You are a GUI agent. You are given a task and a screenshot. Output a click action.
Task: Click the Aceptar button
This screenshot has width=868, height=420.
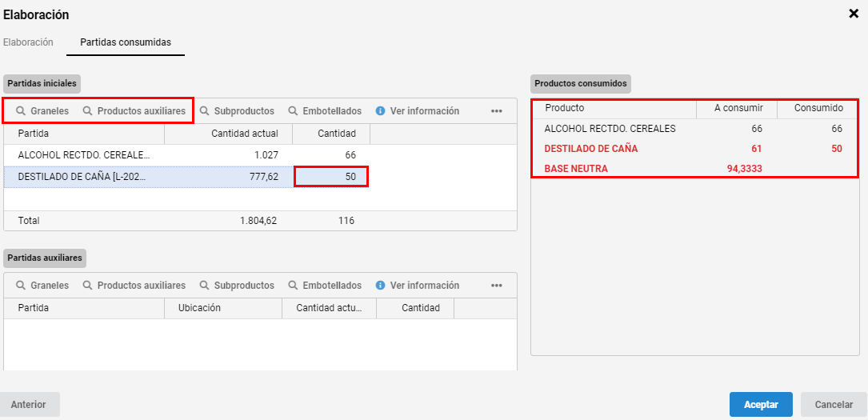[761, 405]
